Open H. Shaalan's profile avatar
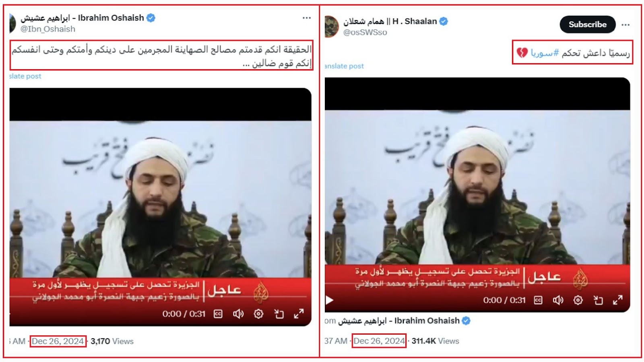Screen dimensions: 644x362 [x=332, y=26]
